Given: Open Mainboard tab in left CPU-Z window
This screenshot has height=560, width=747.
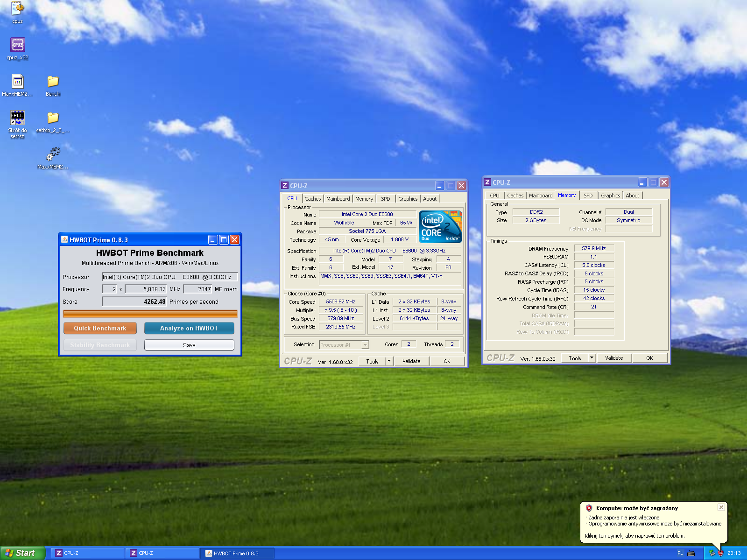Looking at the screenshot, I should pyautogui.click(x=338, y=199).
